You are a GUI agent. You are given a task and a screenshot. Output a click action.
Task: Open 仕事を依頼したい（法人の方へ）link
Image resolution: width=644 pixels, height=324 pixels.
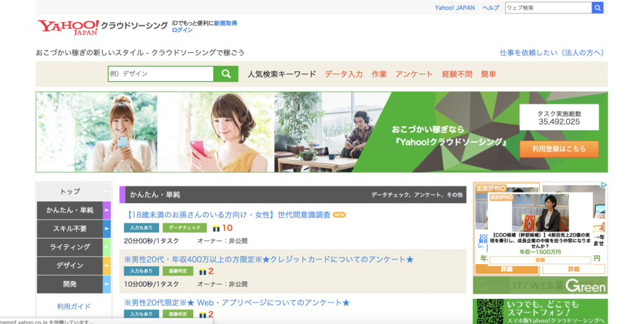point(552,53)
